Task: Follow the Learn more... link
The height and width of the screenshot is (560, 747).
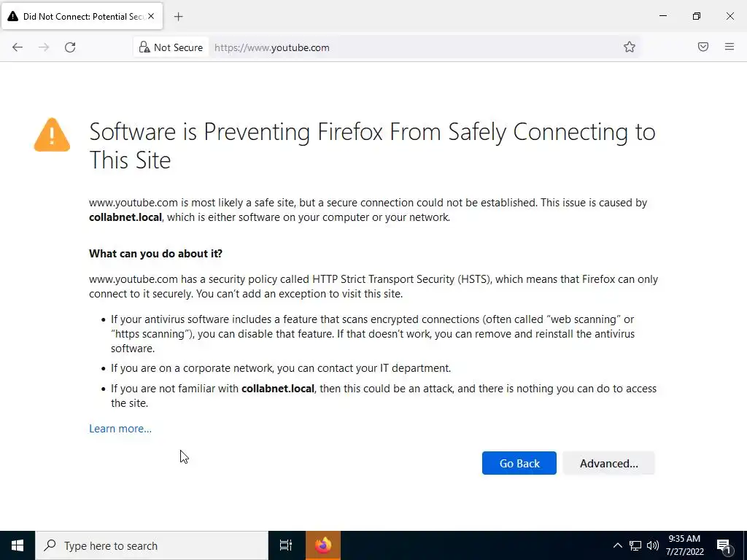Action: pos(120,429)
